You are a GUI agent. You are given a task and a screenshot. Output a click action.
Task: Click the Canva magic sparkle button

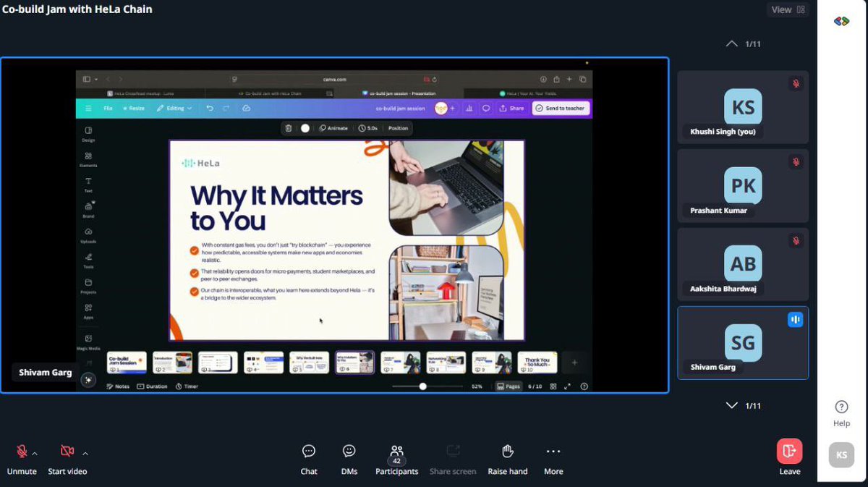pos(88,379)
